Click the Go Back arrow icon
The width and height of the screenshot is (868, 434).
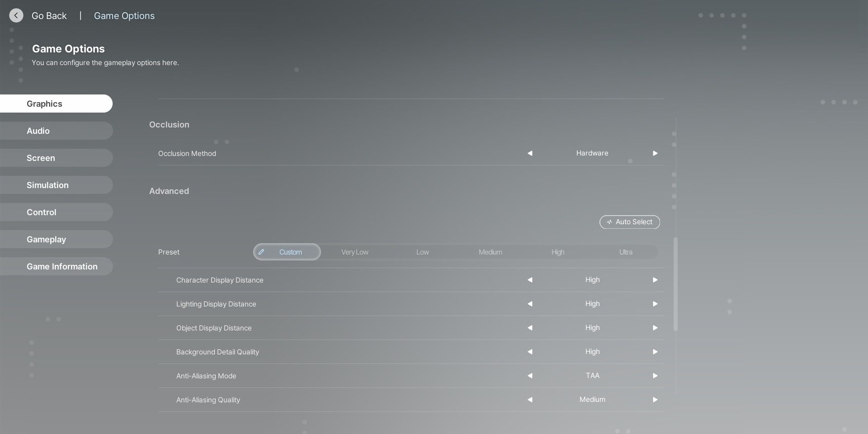coord(16,16)
